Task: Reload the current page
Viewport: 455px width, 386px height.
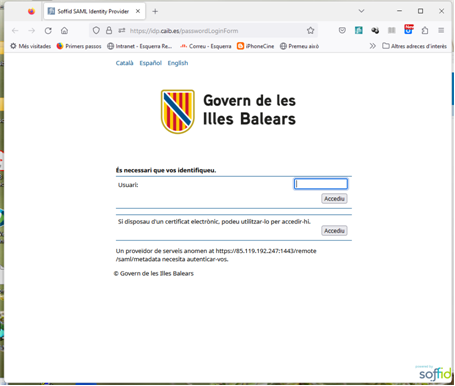Action: (x=48, y=31)
